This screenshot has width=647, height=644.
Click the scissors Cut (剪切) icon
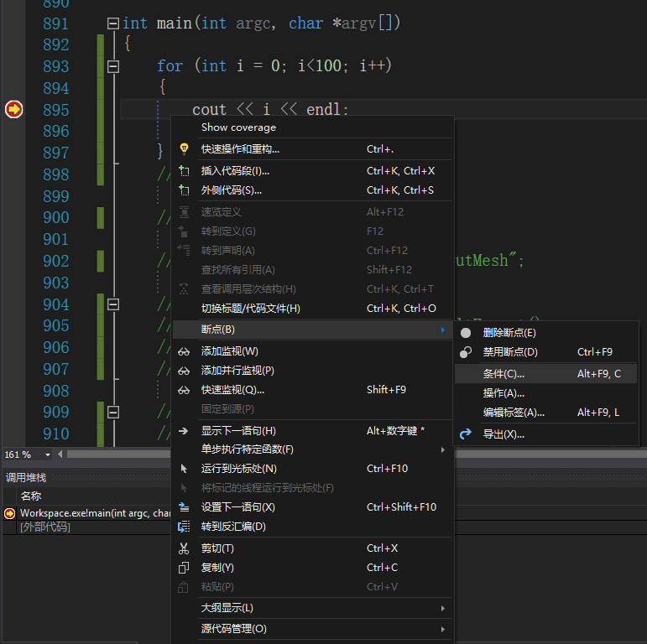(184, 548)
